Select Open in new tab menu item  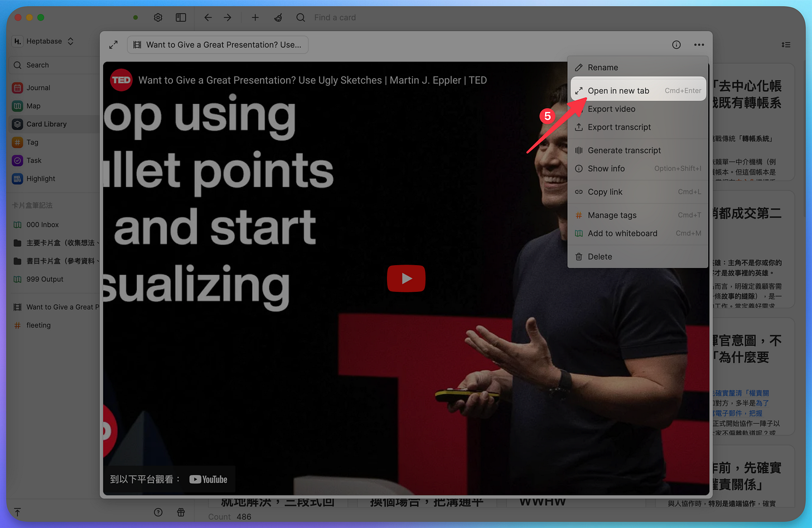[x=638, y=90]
